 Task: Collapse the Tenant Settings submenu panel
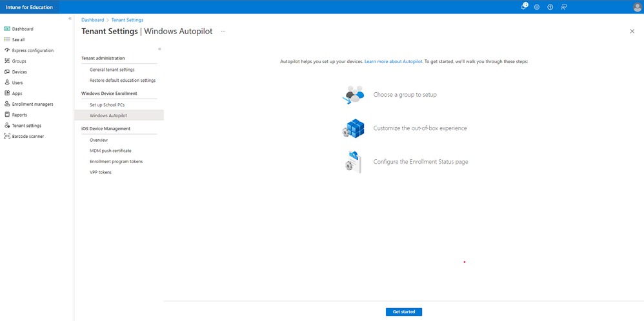point(160,49)
